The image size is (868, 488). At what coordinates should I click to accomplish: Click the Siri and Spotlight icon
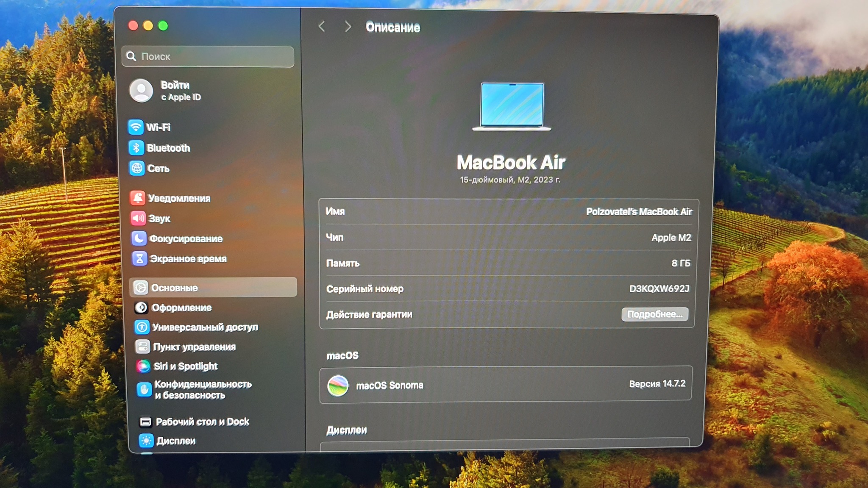[143, 366]
